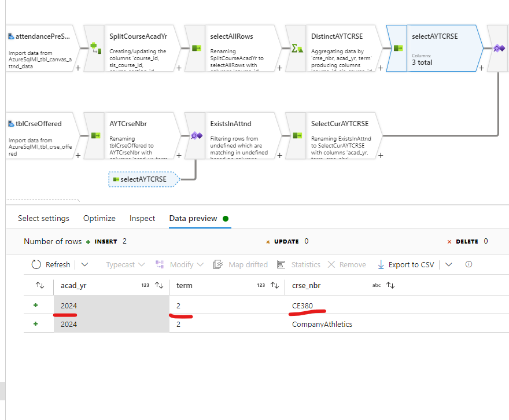The height and width of the screenshot is (420, 509).
Task: Open the Refresh dropdown arrow
Action: (x=84, y=264)
